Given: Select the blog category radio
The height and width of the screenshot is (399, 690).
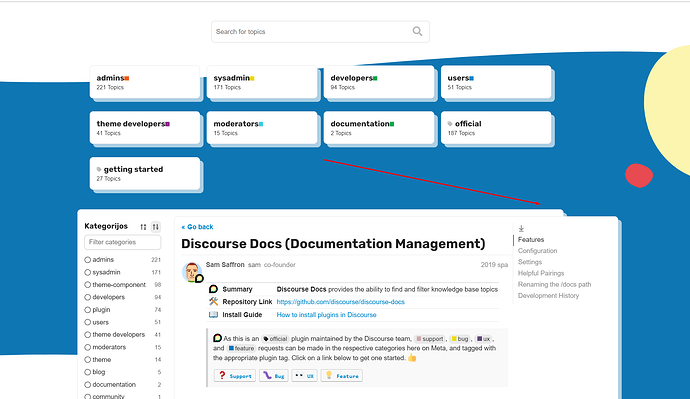Looking at the screenshot, I should (x=88, y=372).
